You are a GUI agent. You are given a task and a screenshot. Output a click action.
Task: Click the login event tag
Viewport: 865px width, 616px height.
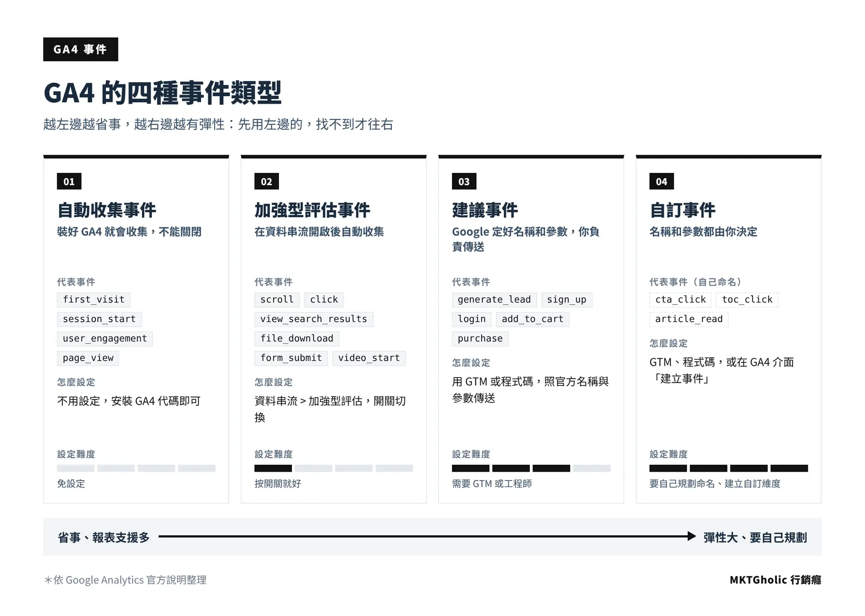(471, 319)
